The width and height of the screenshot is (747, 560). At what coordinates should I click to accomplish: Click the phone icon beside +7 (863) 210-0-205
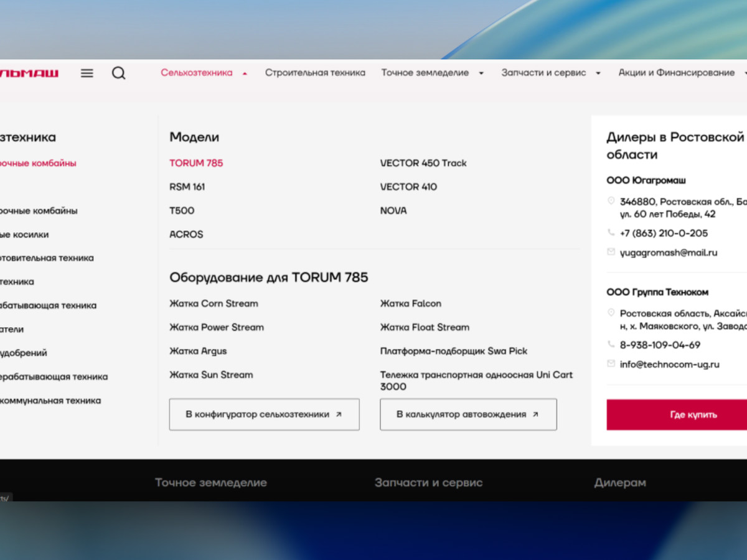click(611, 233)
